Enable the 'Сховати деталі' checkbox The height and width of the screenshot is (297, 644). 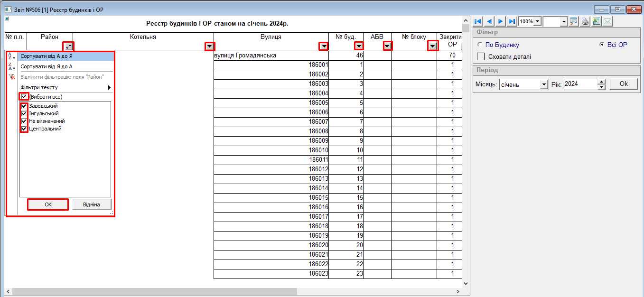481,57
